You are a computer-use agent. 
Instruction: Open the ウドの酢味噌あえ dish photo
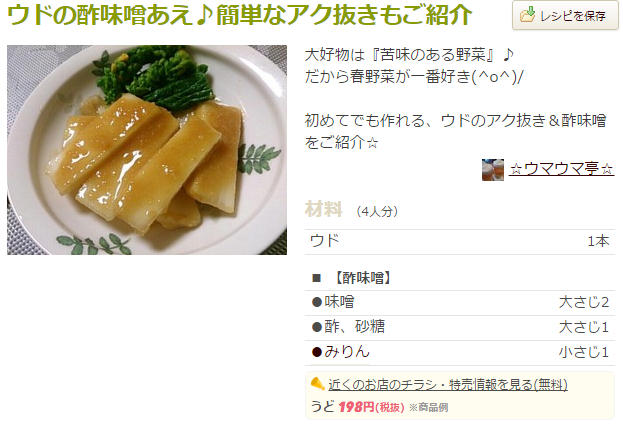coord(147,150)
